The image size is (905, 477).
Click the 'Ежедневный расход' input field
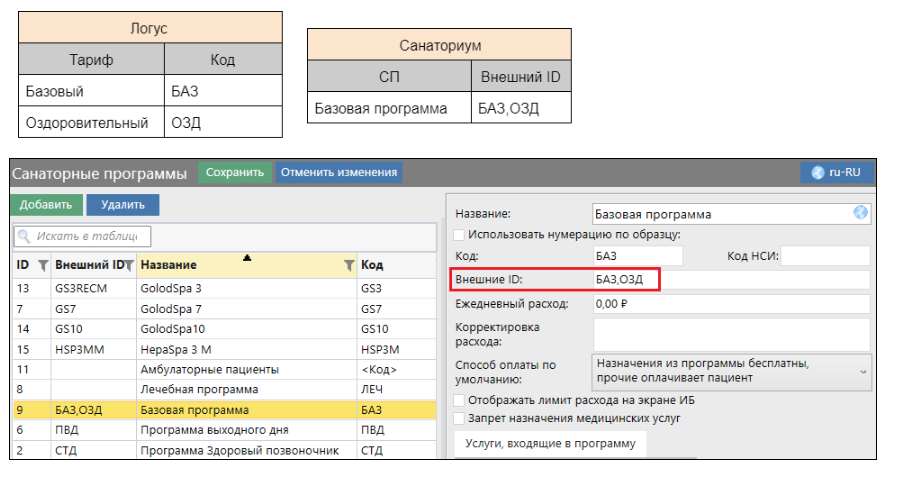[x=730, y=303]
